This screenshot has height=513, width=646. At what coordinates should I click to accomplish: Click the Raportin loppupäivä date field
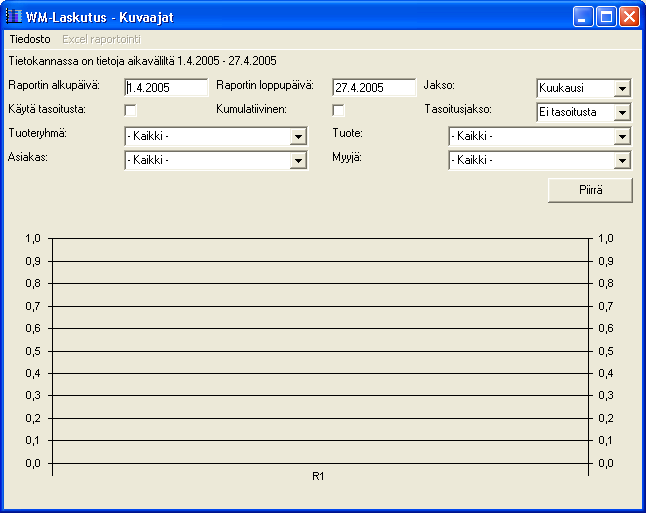click(374, 87)
